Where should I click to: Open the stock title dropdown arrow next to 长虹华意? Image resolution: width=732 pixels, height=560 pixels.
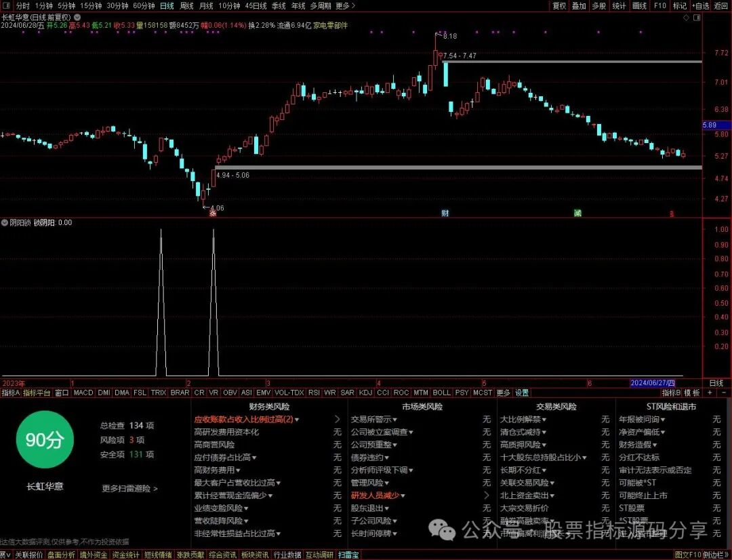77,17
